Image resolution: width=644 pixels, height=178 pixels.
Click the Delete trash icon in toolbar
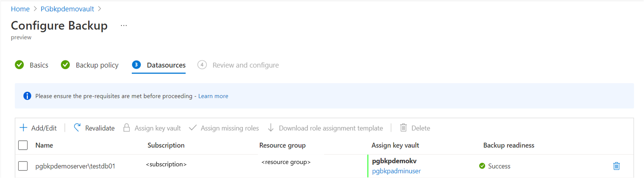pos(403,128)
